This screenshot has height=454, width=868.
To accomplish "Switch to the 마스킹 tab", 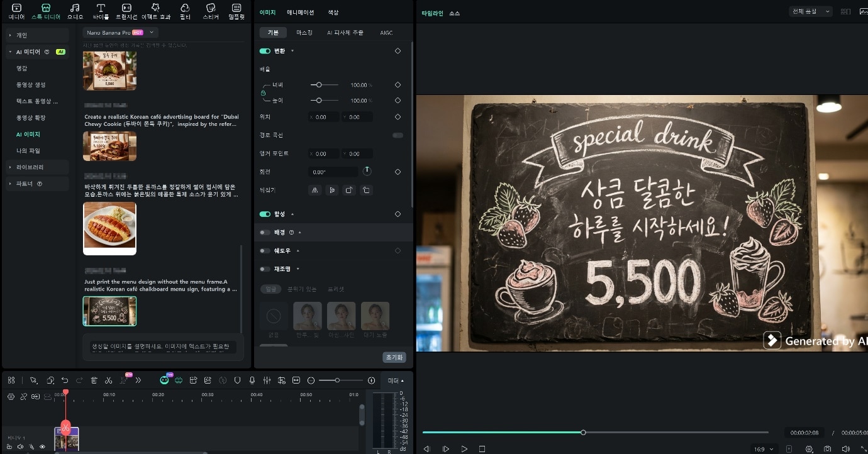I will click(x=304, y=32).
